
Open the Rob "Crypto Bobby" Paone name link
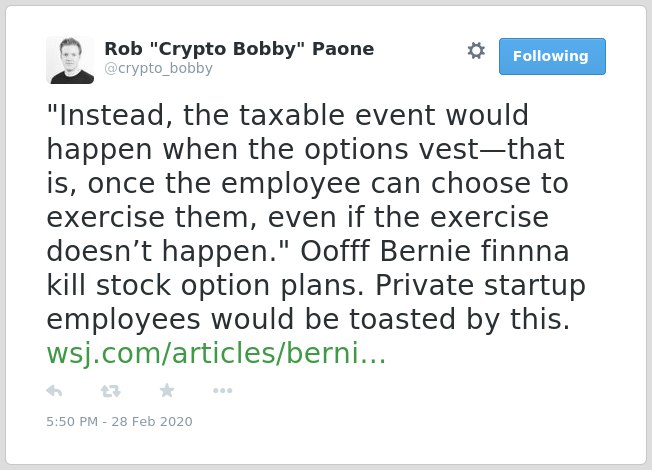[x=239, y=49]
